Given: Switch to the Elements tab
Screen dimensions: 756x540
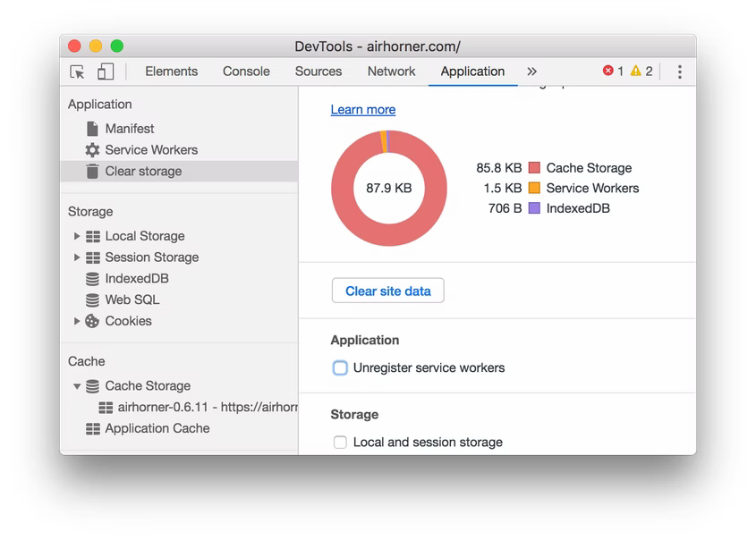Looking at the screenshot, I should [171, 72].
